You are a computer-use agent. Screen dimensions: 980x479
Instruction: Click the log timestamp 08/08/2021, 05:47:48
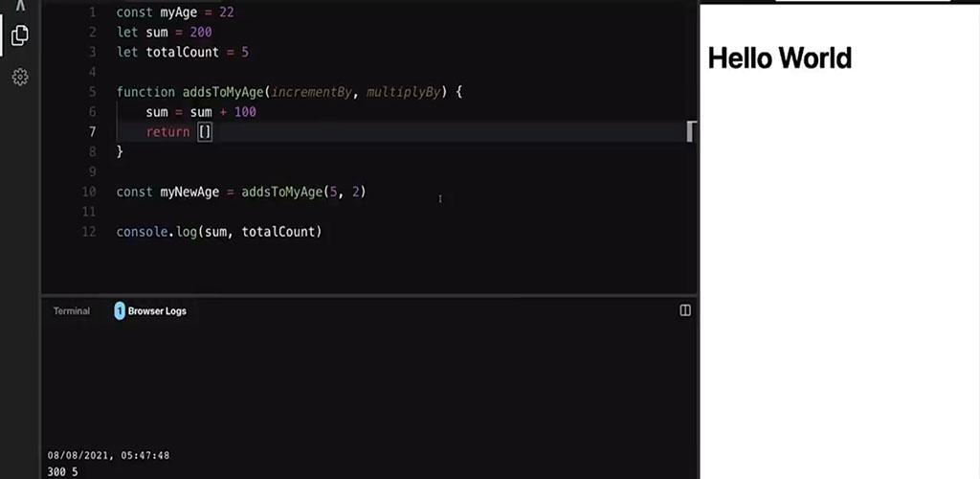click(x=109, y=455)
